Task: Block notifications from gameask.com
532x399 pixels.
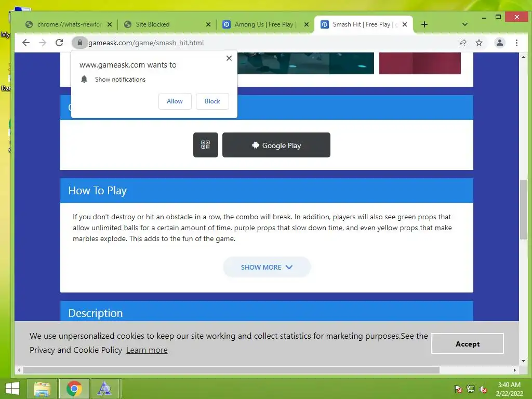Action: tap(212, 101)
